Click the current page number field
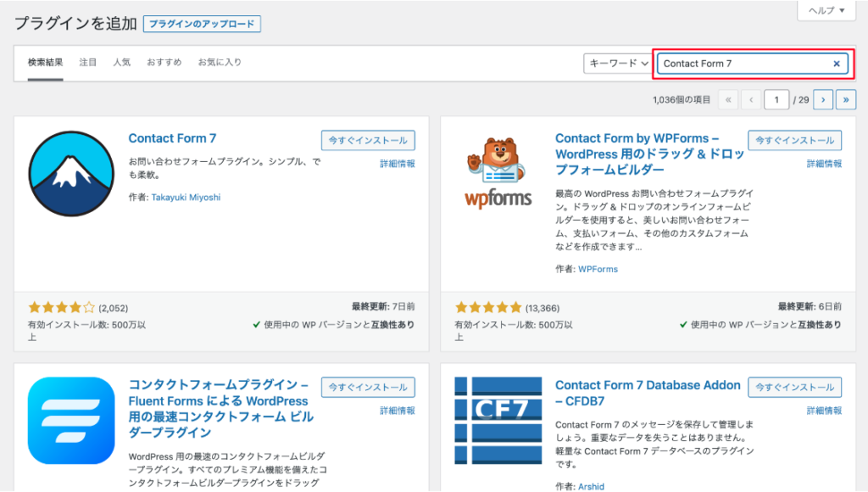 [776, 100]
